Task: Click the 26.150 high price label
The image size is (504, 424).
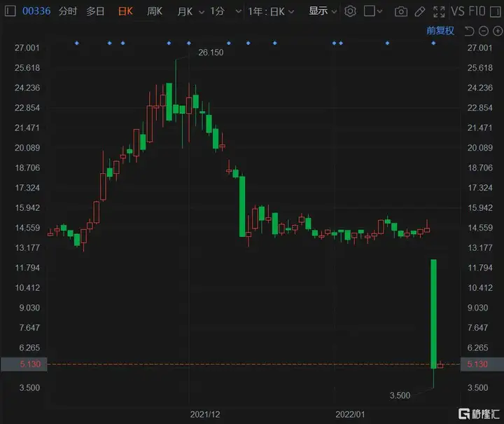Action: coord(211,53)
